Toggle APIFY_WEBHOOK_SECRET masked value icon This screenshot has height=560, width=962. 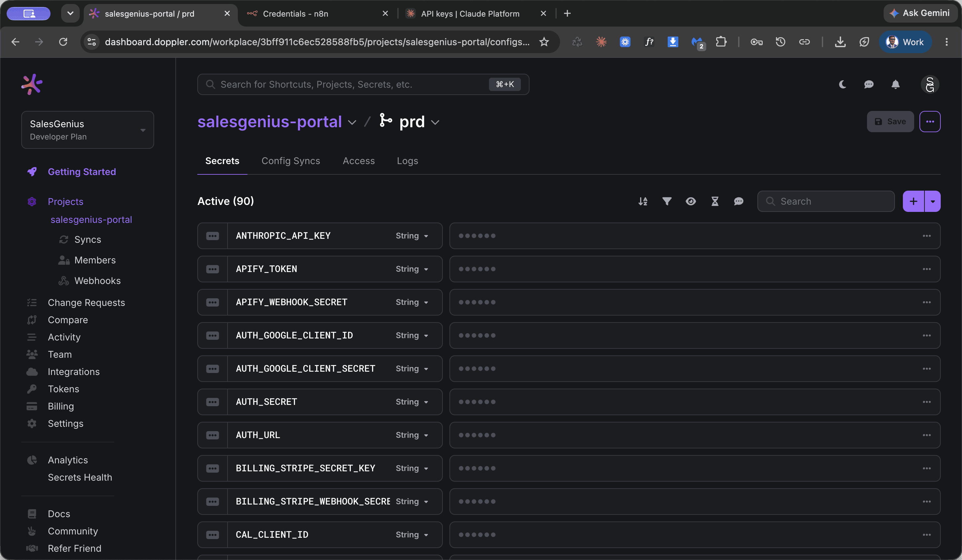point(212,302)
